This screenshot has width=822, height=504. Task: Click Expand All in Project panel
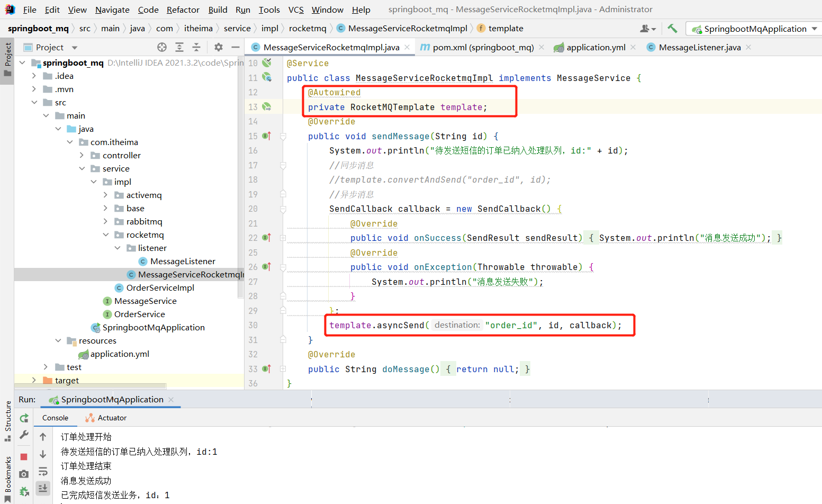coord(179,47)
